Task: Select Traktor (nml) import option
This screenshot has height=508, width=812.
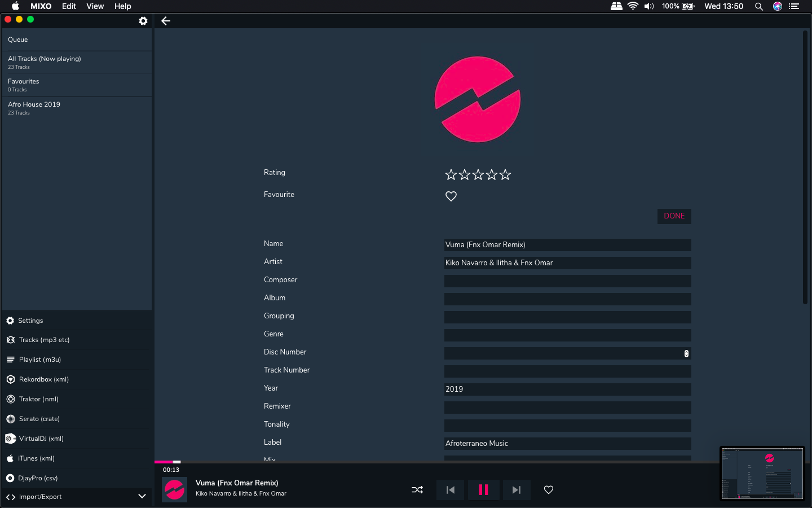Action: point(38,399)
